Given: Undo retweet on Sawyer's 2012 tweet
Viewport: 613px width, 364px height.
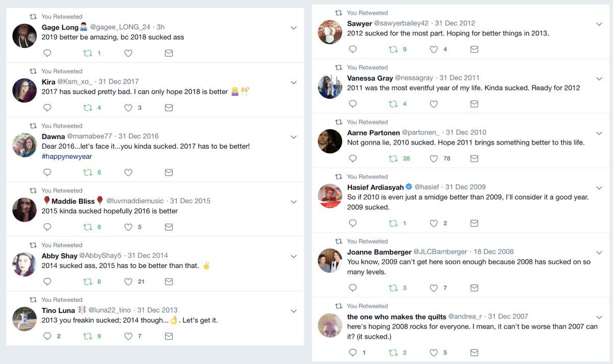Looking at the screenshot, I should [393, 50].
